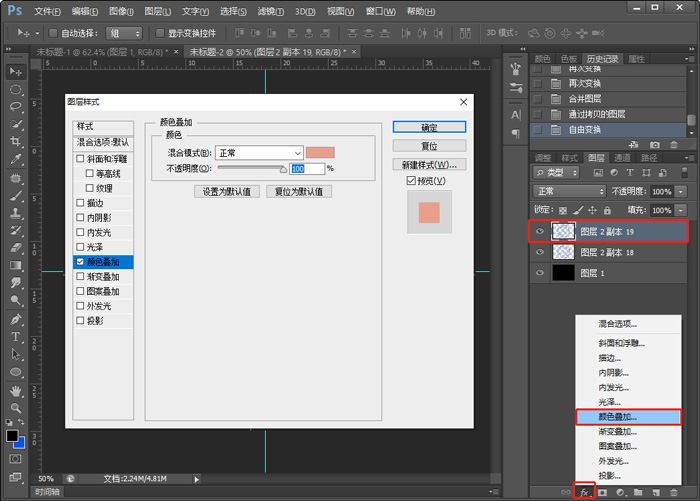
Task: Enable 描边 style checkbox
Action: [80, 203]
